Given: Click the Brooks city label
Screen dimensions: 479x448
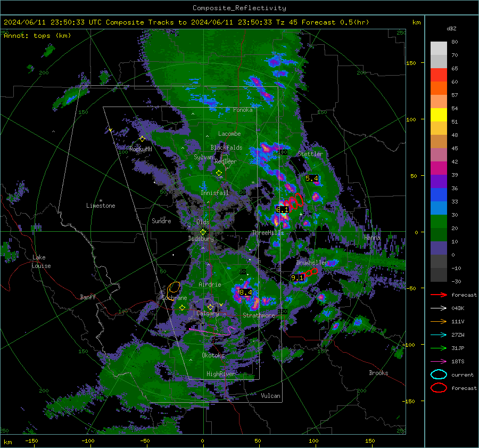Looking at the screenshot, I should pyautogui.click(x=378, y=373).
